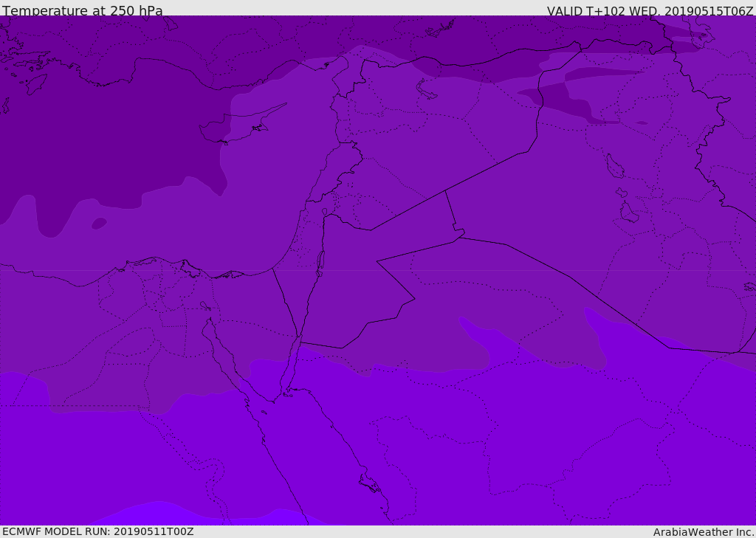The height and width of the screenshot is (538, 756).
Task: Click the 'Temperature at 250 hPa' title text
Action: 83,10
